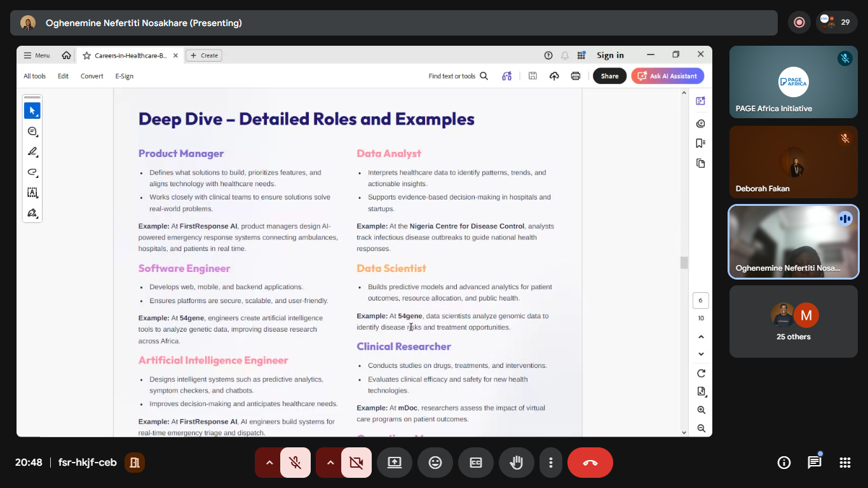Image resolution: width=868 pixels, height=488 pixels.
Task: Close the Careers-in-Healthcare tab
Action: click(175, 55)
